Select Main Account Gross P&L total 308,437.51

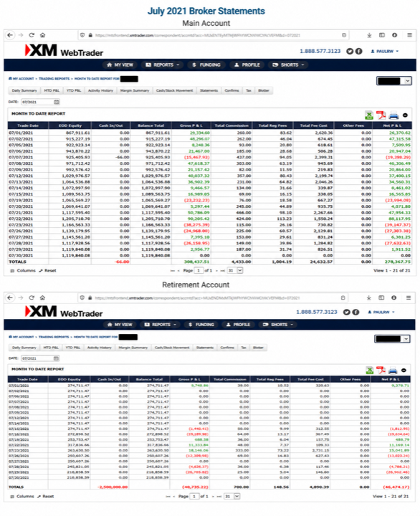(x=196, y=262)
